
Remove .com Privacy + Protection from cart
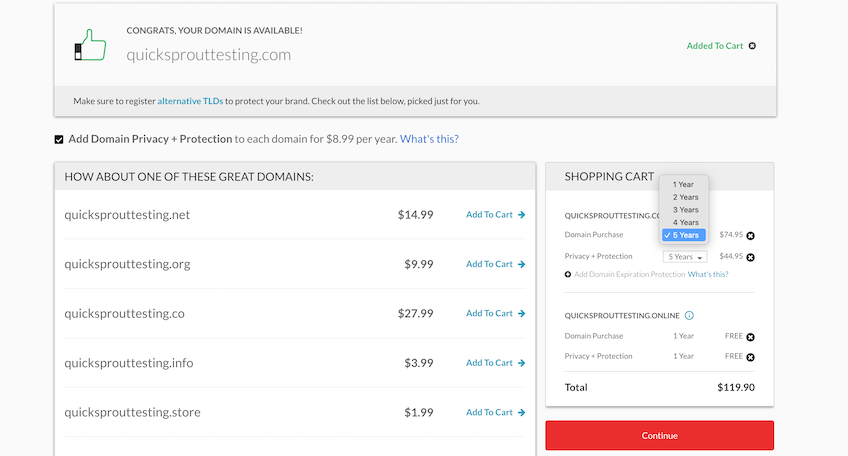pyautogui.click(x=750, y=257)
